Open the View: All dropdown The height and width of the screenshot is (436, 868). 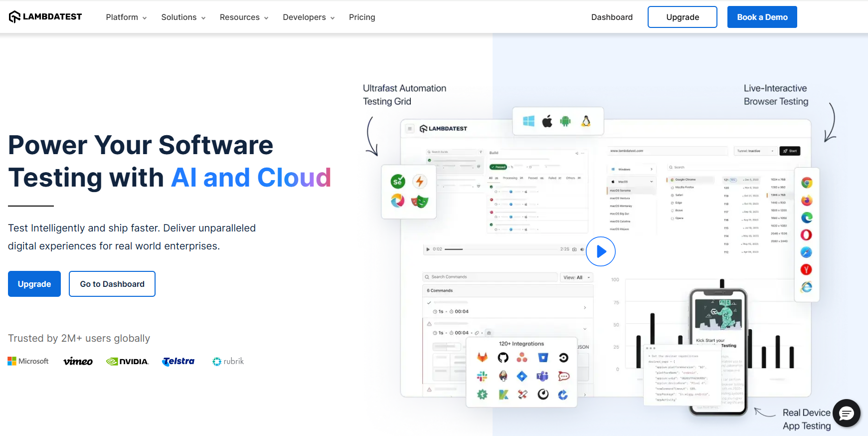pos(577,277)
